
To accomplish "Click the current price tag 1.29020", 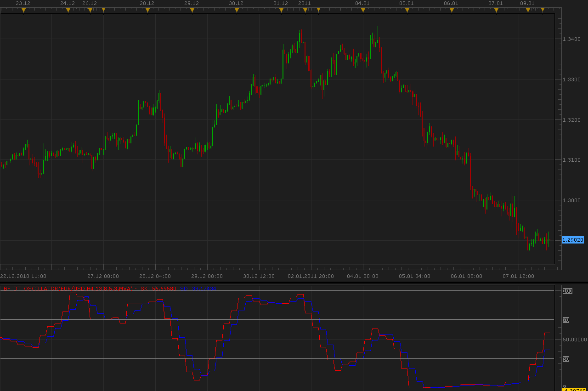I will pos(573,240).
